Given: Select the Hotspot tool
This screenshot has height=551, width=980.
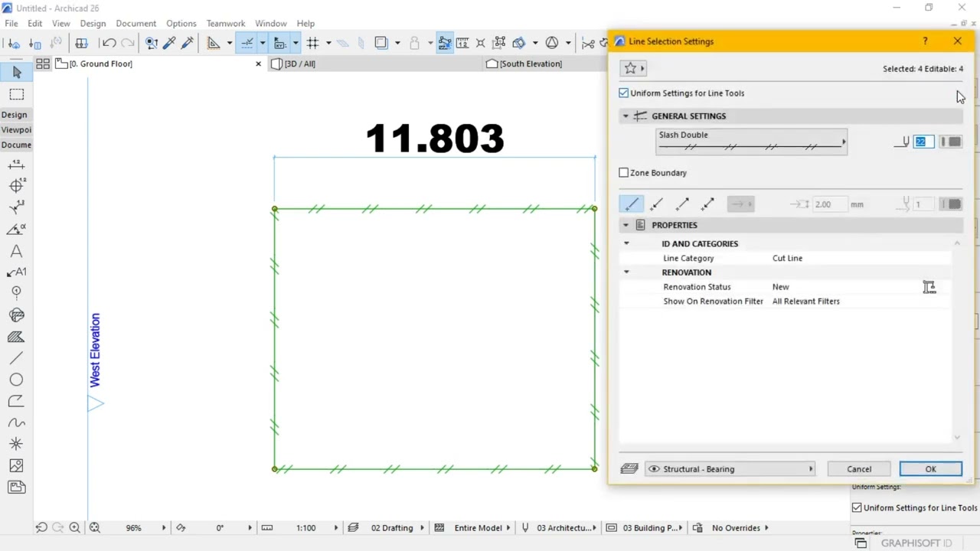Looking at the screenshot, I should tap(16, 444).
